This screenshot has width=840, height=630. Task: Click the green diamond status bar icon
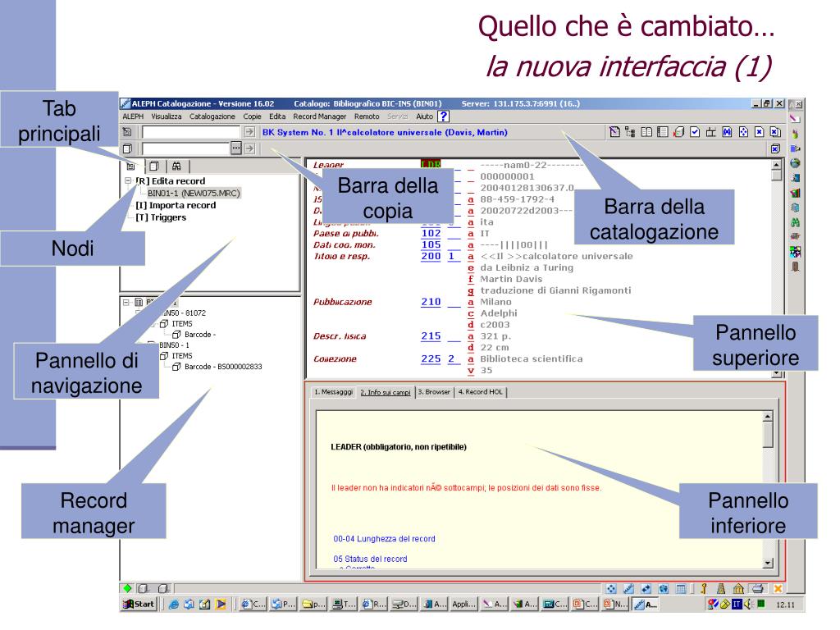point(127,588)
